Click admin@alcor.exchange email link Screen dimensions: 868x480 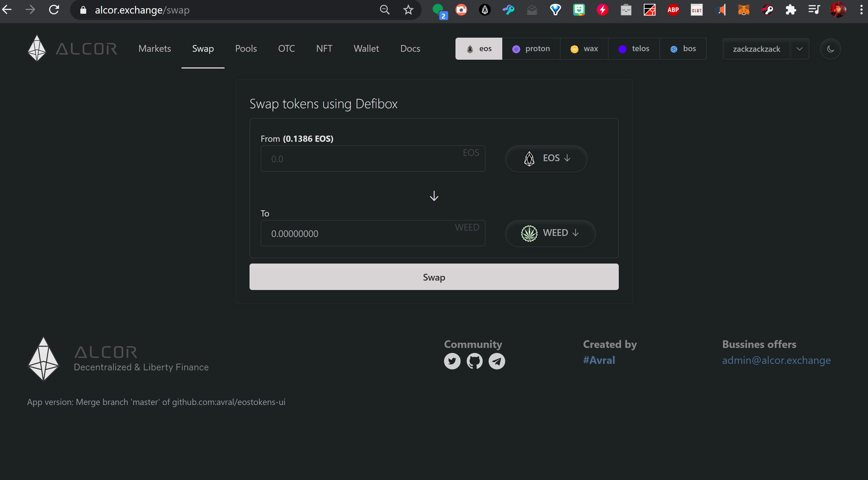776,360
